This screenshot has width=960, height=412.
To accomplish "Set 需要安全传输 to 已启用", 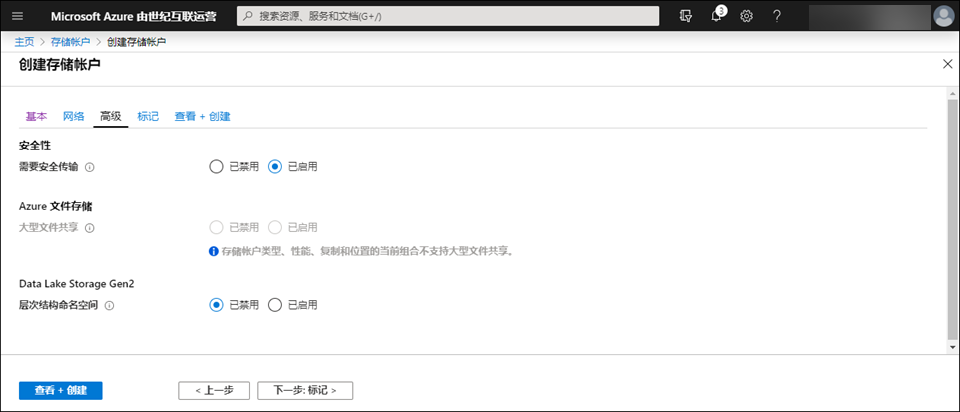I will [x=275, y=167].
